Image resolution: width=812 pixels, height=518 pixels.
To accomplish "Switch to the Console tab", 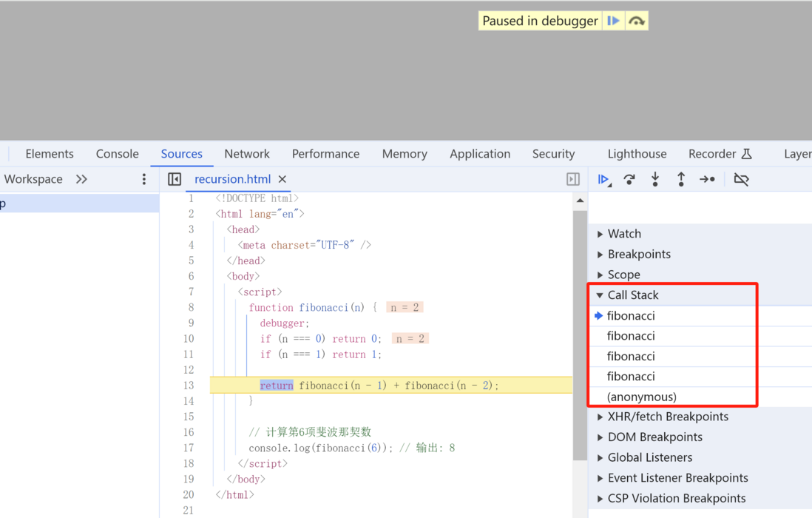I will click(117, 154).
